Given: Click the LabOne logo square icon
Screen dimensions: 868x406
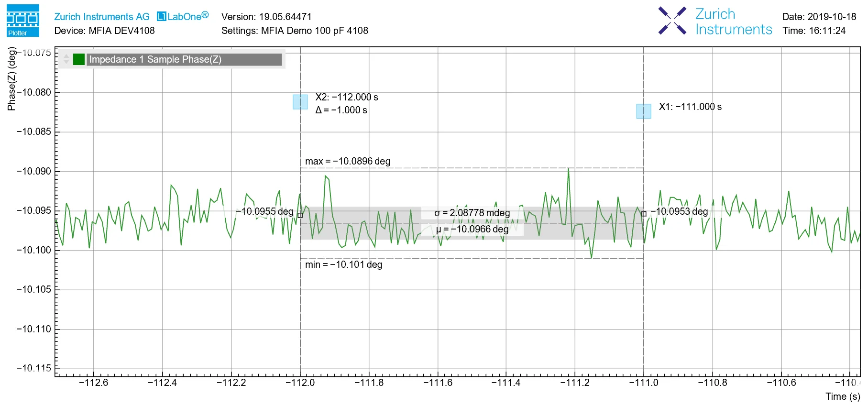Looking at the screenshot, I should click(x=161, y=17).
